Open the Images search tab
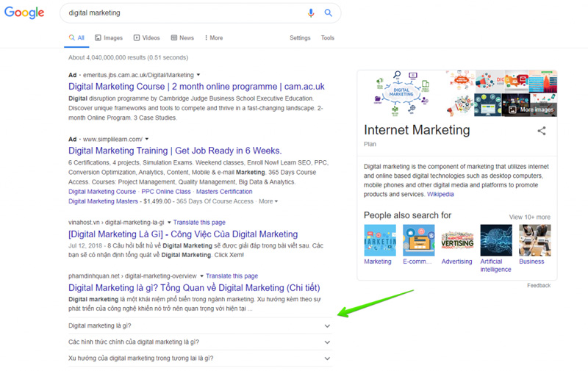Image resolution: width=588 pixels, height=371 pixels. point(108,37)
